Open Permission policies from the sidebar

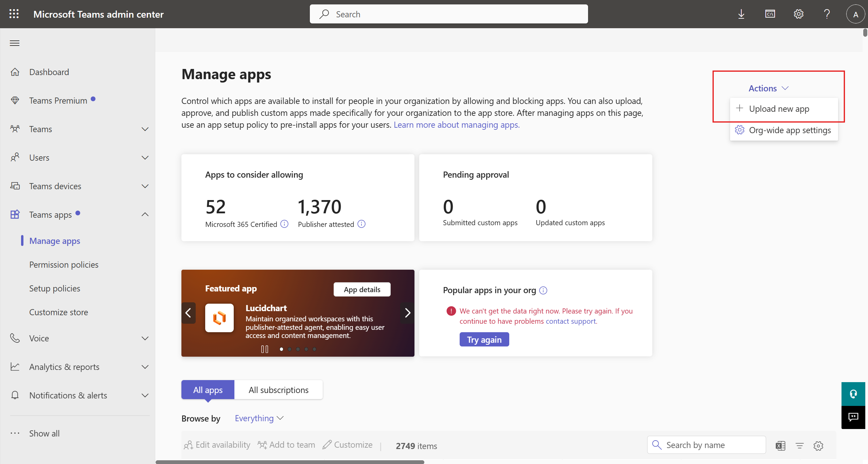point(64,264)
